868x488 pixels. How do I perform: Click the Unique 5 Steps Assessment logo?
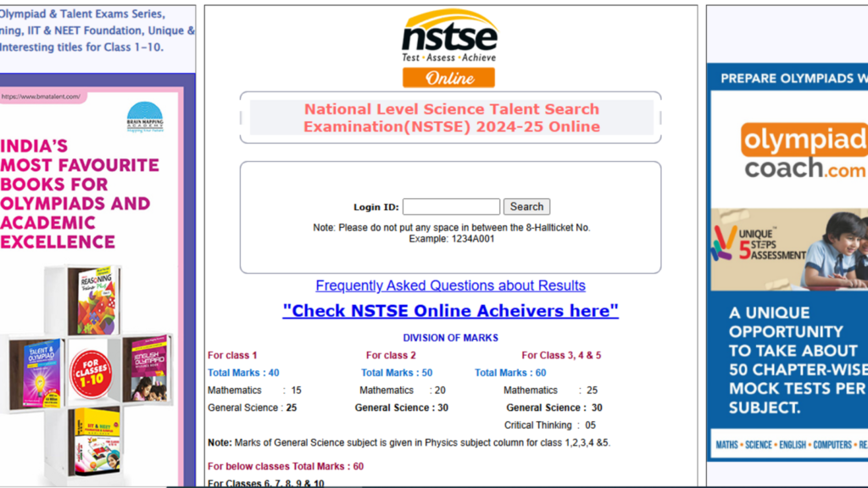click(x=759, y=243)
